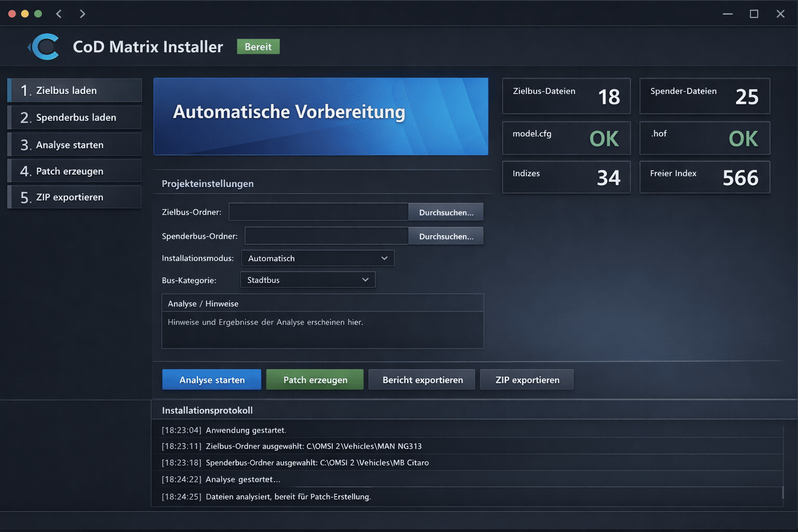Browse for the Spenderbus-Ordner folder
The height and width of the screenshot is (532, 798).
[446, 236]
